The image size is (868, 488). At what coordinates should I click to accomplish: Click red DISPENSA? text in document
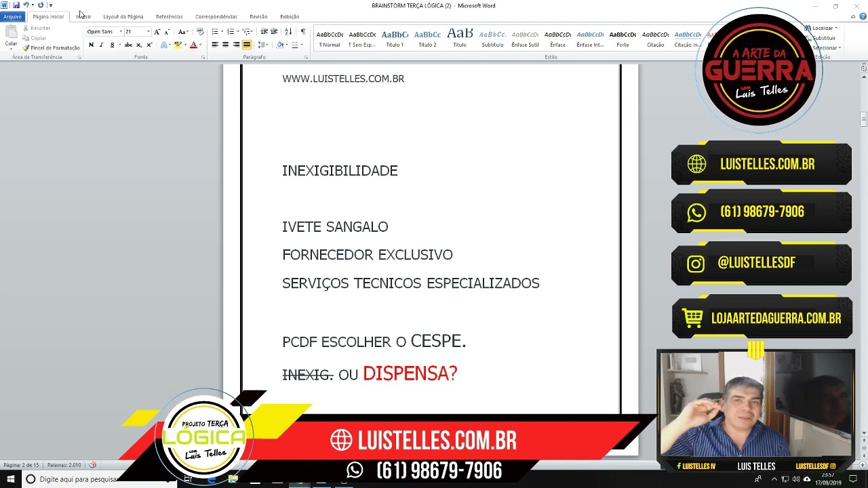point(410,373)
